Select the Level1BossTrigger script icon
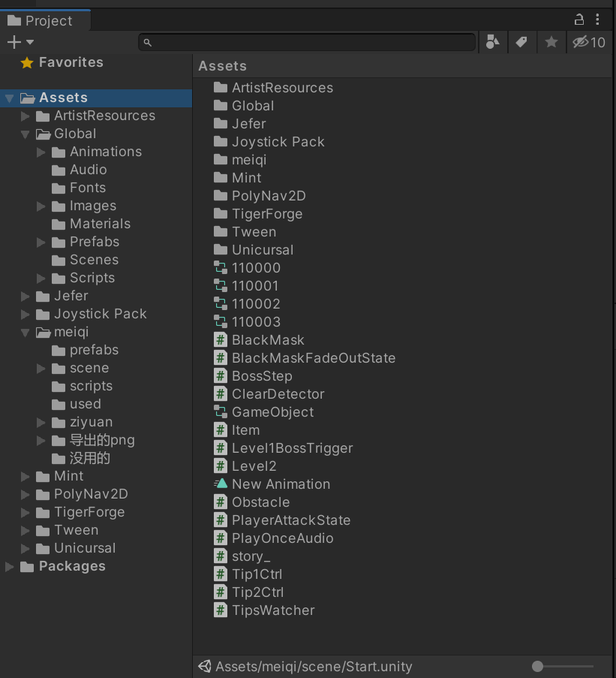Viewport: 616px width, 678px height. coord(221,448)
